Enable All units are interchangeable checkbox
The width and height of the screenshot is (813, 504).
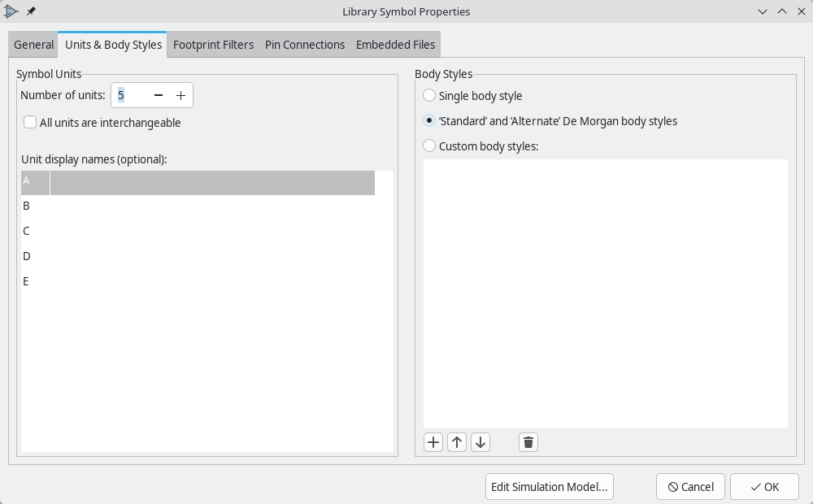(30, 123)
